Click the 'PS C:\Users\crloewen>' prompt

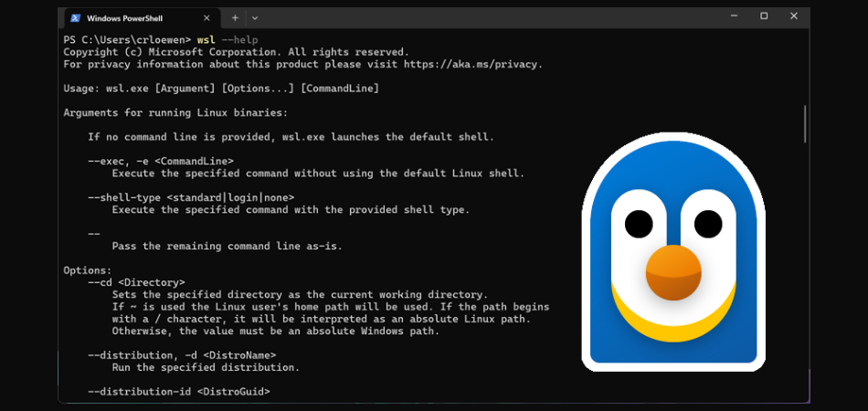click(x=127, y=40)
